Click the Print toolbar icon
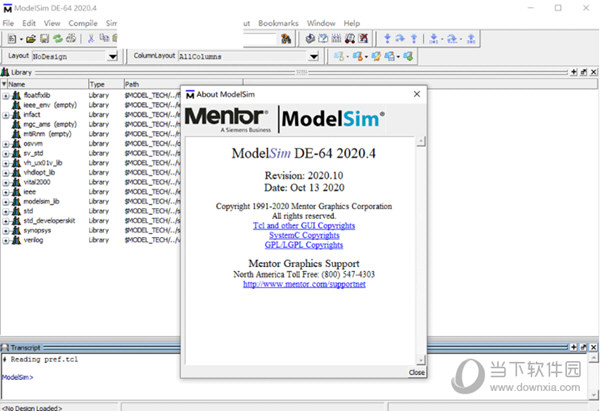 (x=71, y=39)
